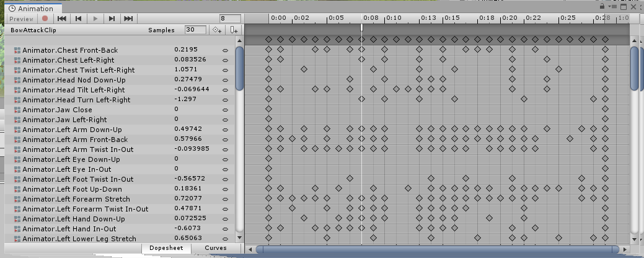This screenshot has width=644, height=258.
Task: Click the property list scroll up arrow
Action: [x=239, y=40]
